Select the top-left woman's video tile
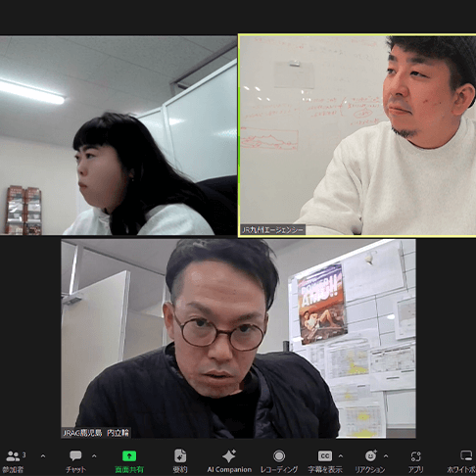Screen dimensions: 476x476 point(119,135)
